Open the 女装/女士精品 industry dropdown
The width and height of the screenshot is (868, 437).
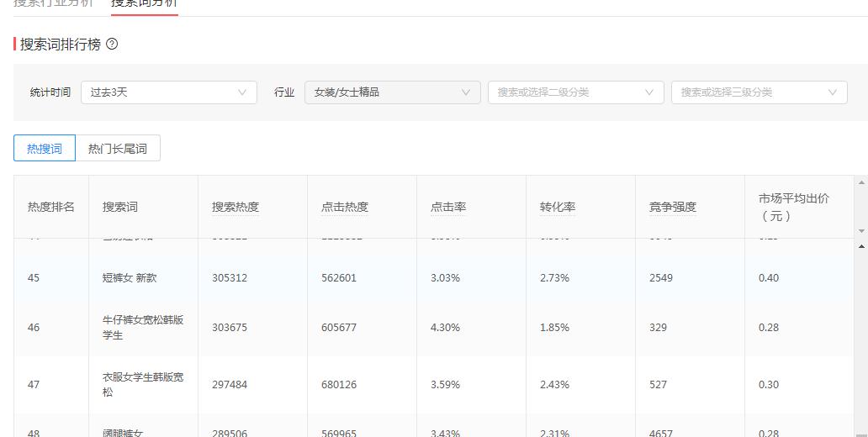coord(393,92)
